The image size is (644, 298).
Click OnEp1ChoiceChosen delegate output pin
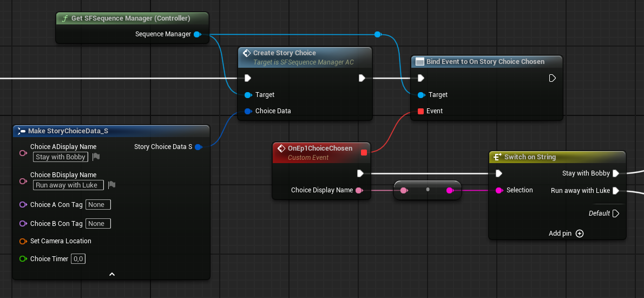click(x=364, y=152)
